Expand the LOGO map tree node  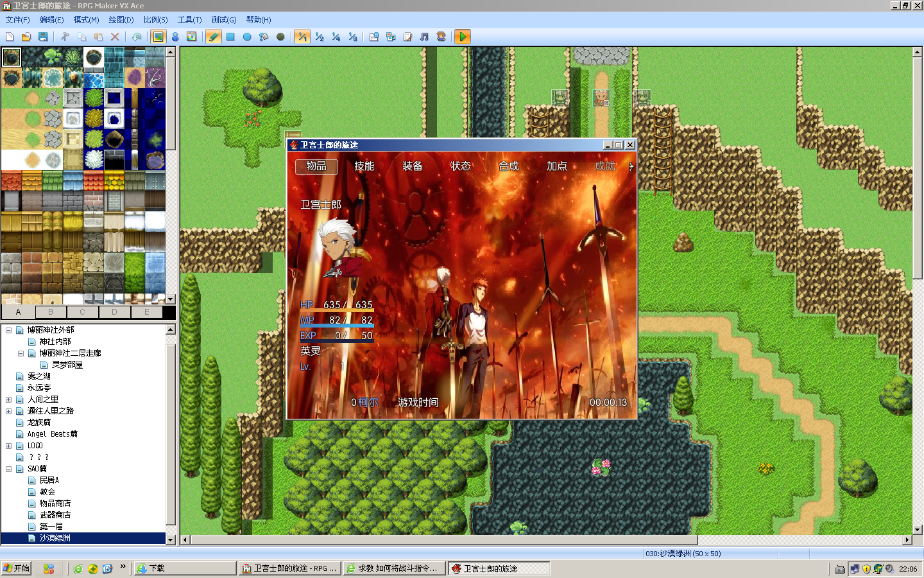(9, 446)
